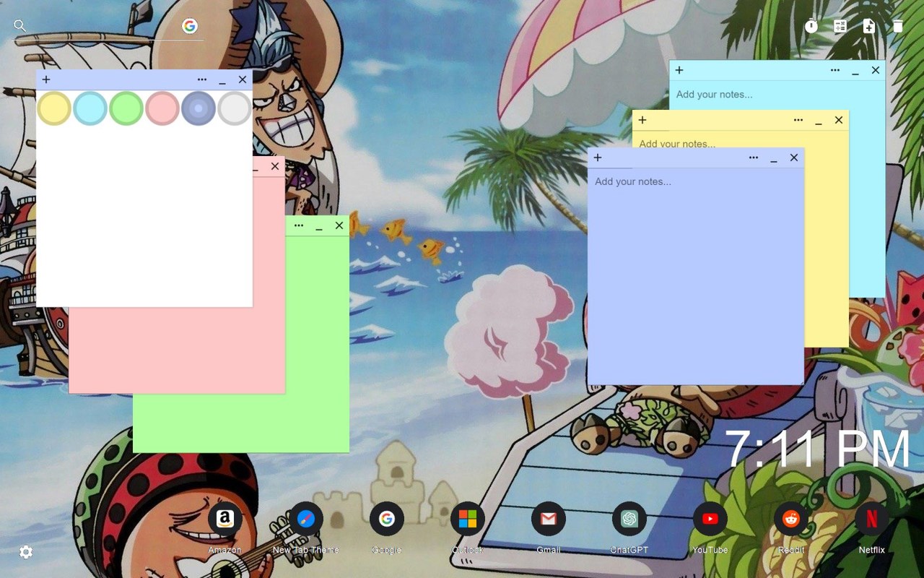Open the settings gear
924x578 pixels.
26,552
